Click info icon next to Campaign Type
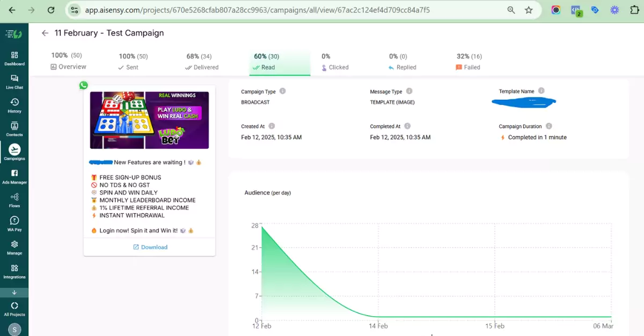 283,91
